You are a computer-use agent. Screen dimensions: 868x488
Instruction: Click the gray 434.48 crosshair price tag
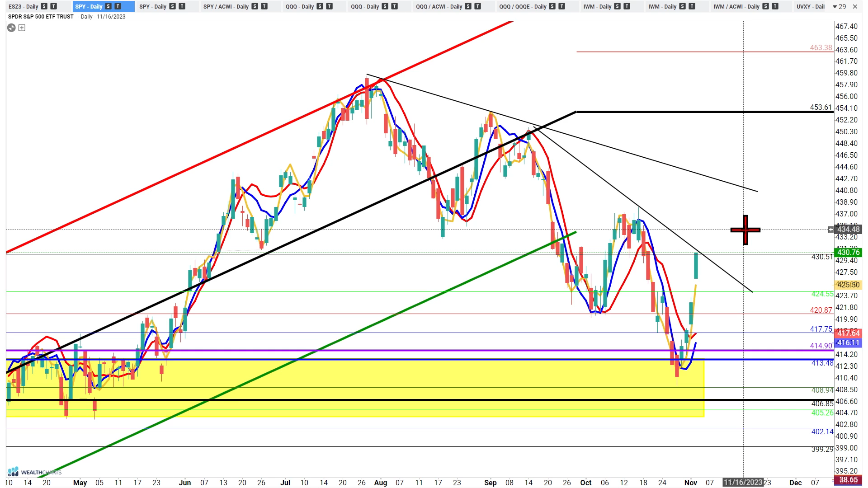click(849, 230)
